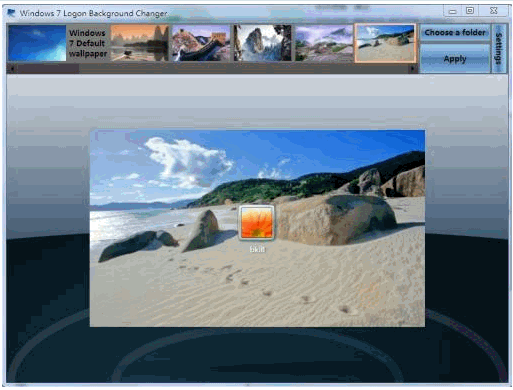Select the snowy mountain rock thumbnail

[x=262, y=43]
